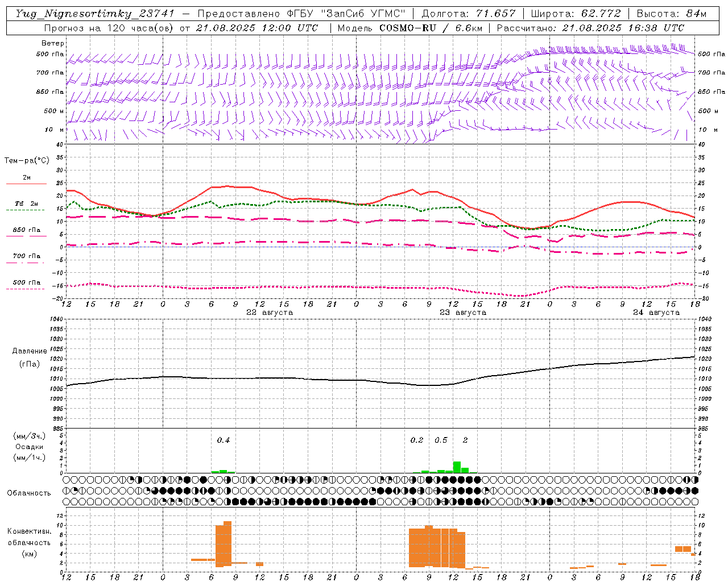Click the forecast start 21.08.2025 12:00 UTC
Screen dimensions: 728x582
tap(257, 28)
